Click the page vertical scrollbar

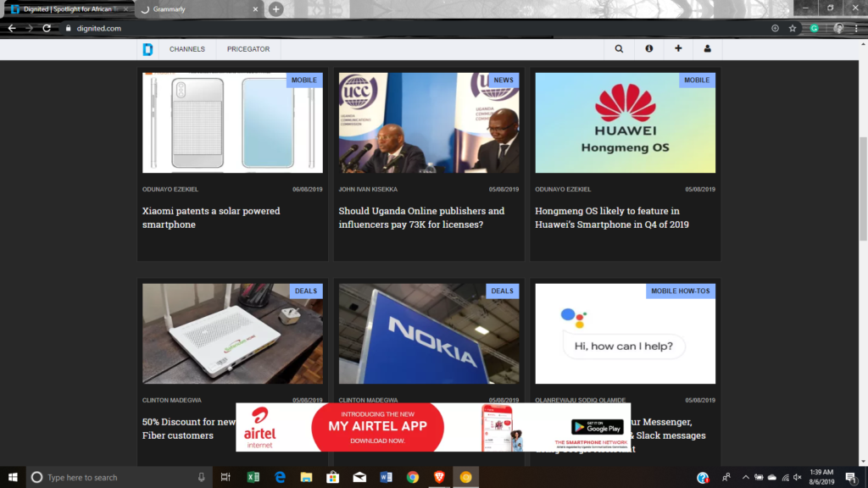point(863,188)
